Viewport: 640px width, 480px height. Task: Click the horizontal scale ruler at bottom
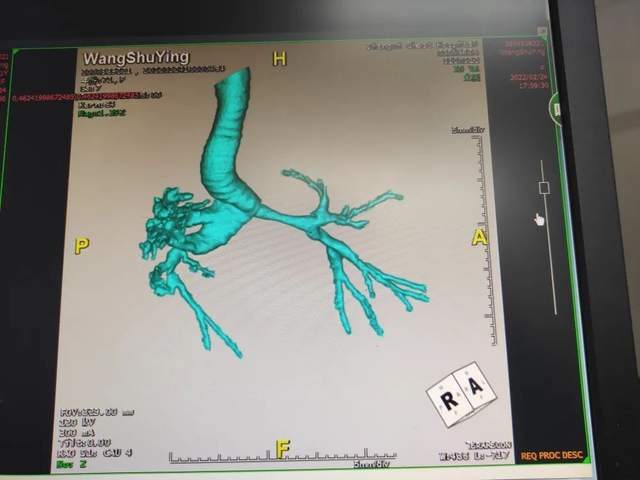(280, 459)
